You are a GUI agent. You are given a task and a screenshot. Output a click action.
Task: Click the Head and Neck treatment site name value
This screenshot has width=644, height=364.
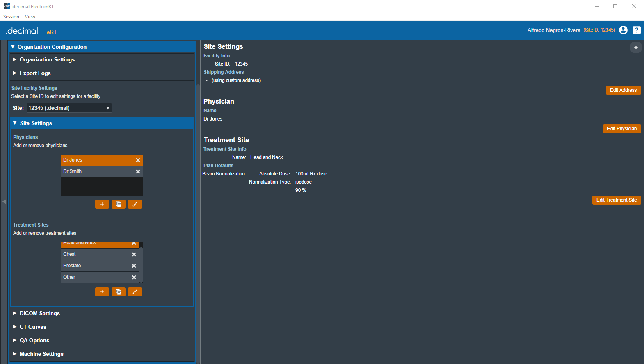point(267,157)
